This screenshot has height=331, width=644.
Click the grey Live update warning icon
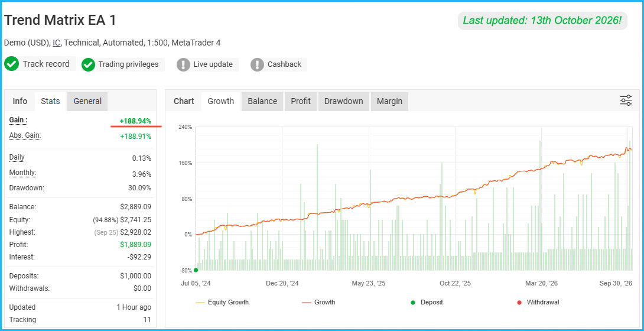coord(183,64)
